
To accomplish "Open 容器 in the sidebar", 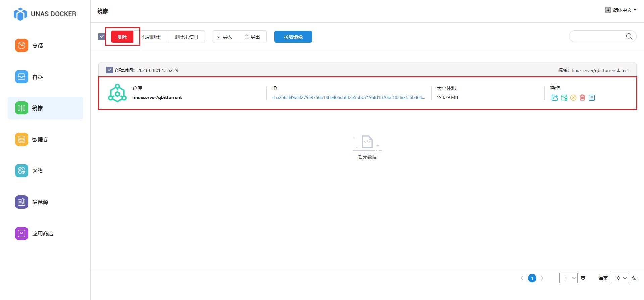I will 37,77.
